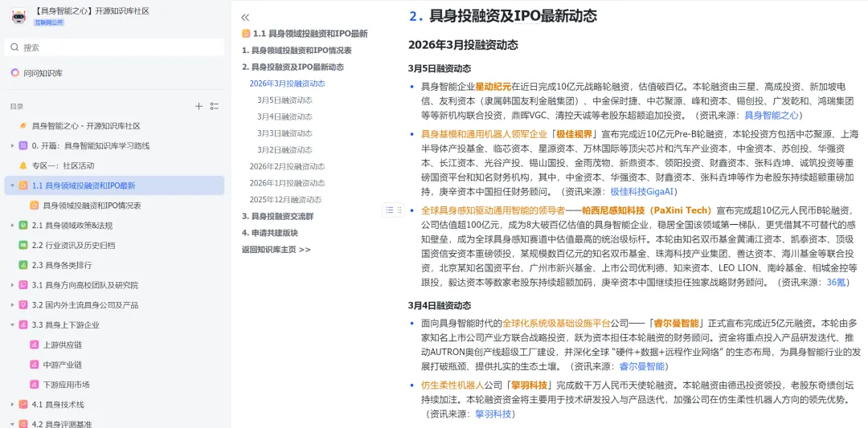Screen dimensions: 868x428
Task: Click the orange icon of 4.2 具身评测基准
Action: coord(23,424)
